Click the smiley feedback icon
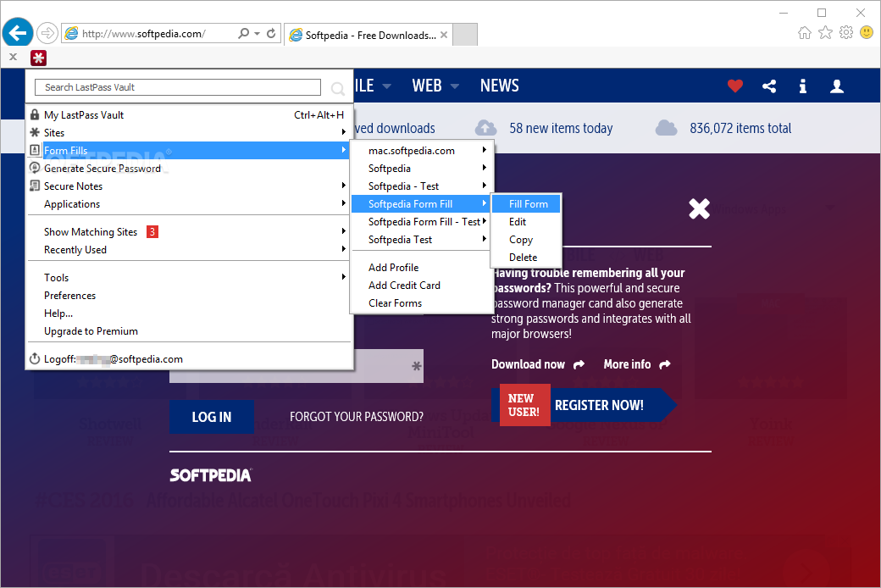 (x=867, y=32)
